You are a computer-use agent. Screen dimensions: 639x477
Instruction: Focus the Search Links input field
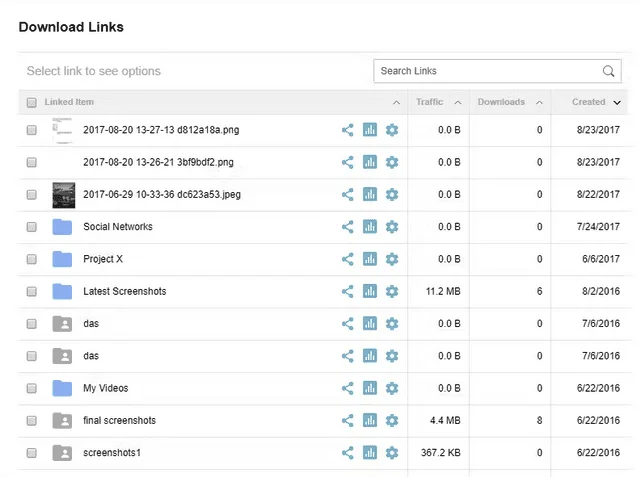coord(497,71)
